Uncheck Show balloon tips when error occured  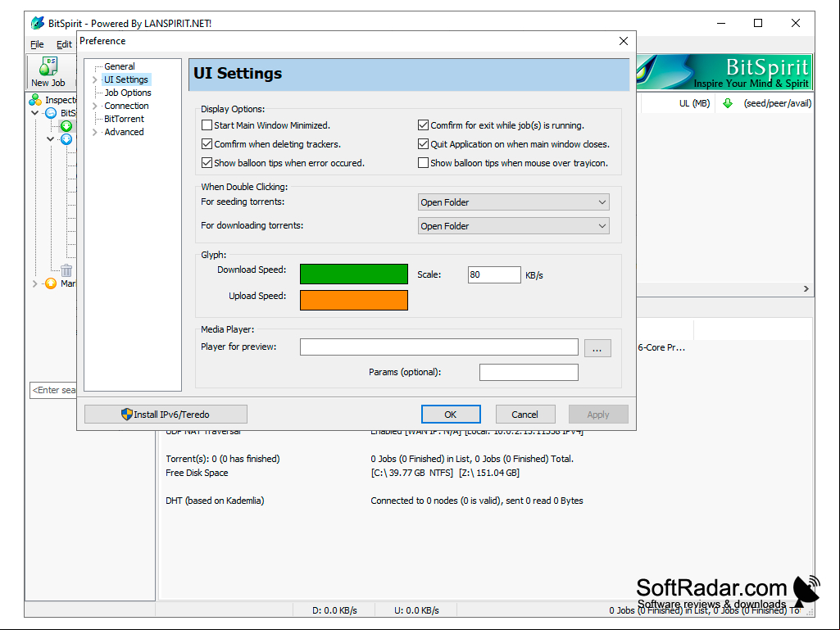pos(207,163)
